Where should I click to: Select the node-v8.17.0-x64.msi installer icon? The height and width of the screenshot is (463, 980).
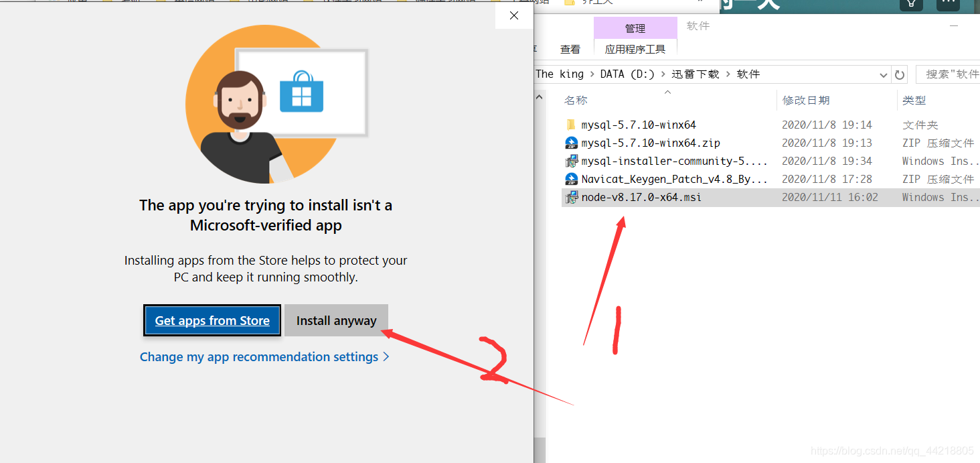(x=572, y=198)
